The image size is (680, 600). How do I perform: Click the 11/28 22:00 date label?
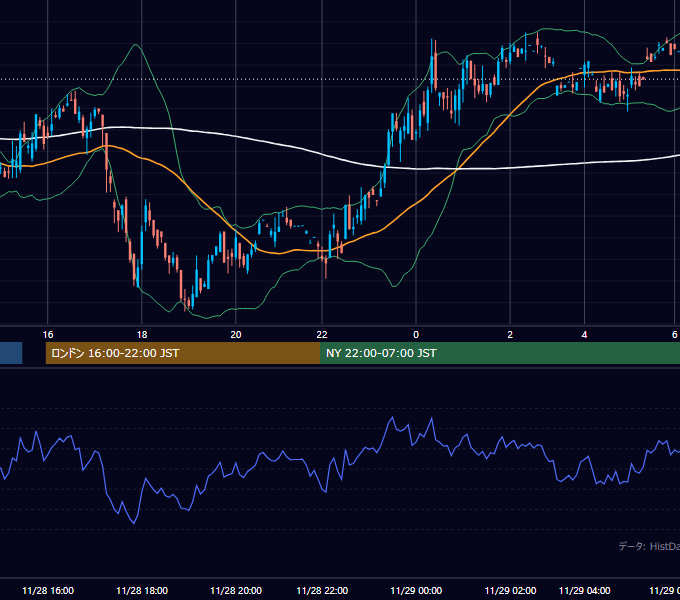pos(322,590)
